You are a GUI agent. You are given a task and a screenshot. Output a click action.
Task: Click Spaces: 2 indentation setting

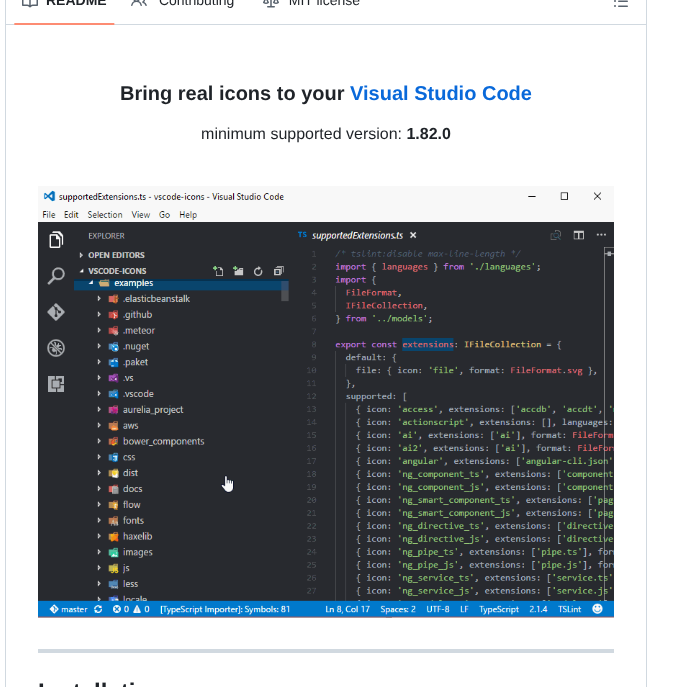point(398,609)
